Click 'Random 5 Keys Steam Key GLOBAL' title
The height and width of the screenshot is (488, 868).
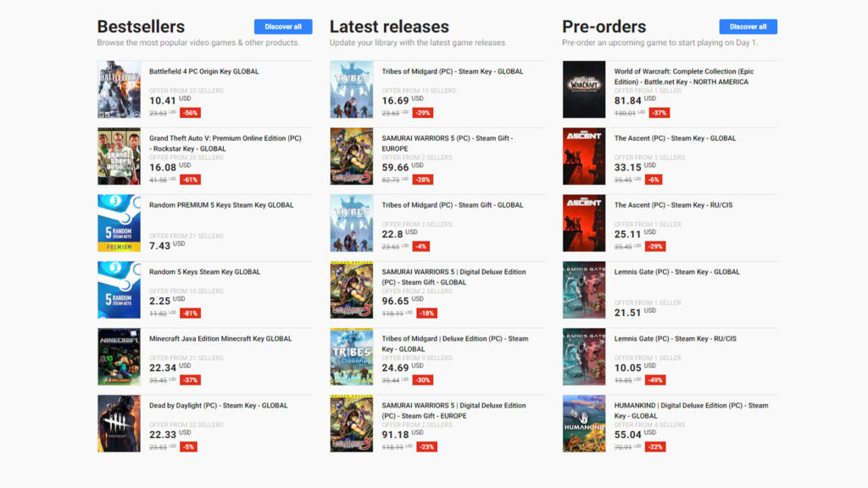[x=205, y=272]
